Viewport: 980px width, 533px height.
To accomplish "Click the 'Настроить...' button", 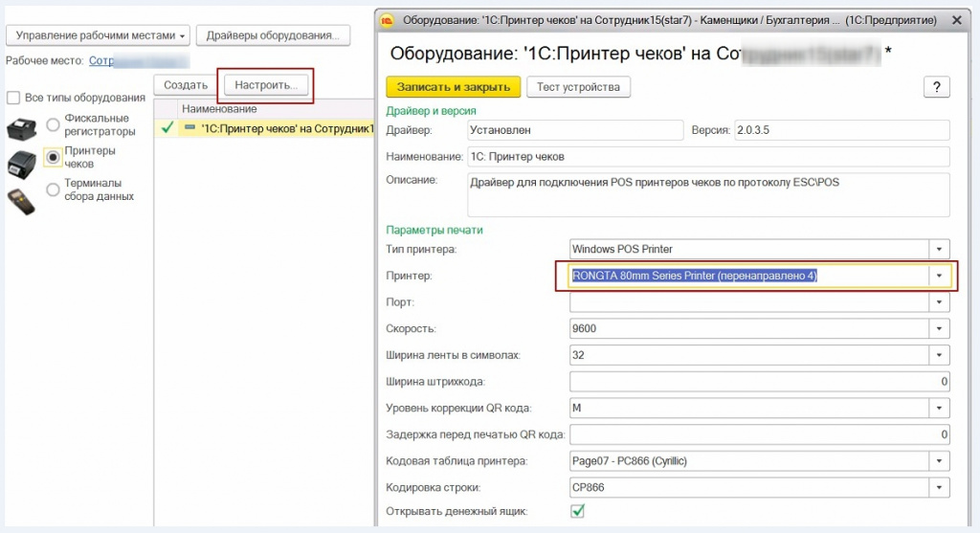I will [x=266, y=85].
